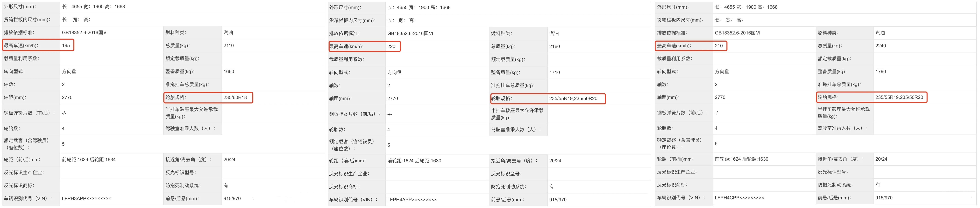Image resolution: width=980 pixels, height=208 pixels.
Task: Click the VIN code LFPH4APP×××××××××
Action: pyautogui.click(x=412, y=200)
